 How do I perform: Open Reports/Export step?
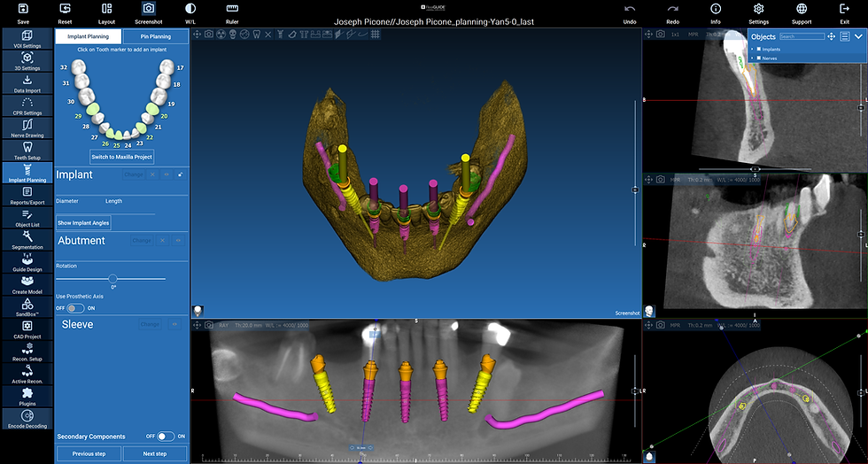27,196
